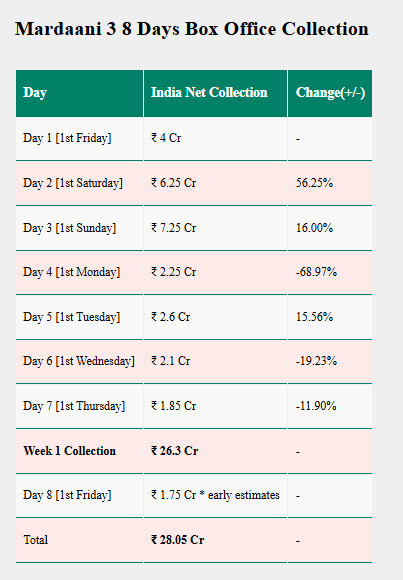Select the 56.25% change value
This screenshot has height=580, width=403.
tap(314, 183)
